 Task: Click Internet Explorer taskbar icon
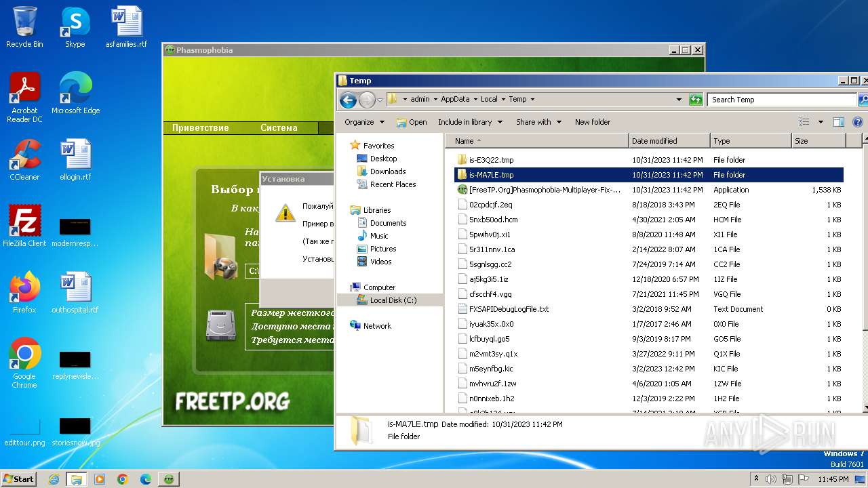tap(54, 479)
